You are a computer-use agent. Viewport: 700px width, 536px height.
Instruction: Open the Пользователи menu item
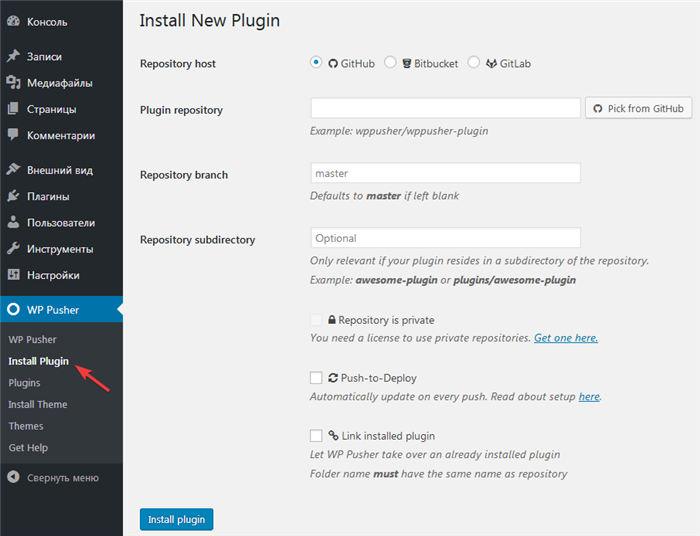62,223
